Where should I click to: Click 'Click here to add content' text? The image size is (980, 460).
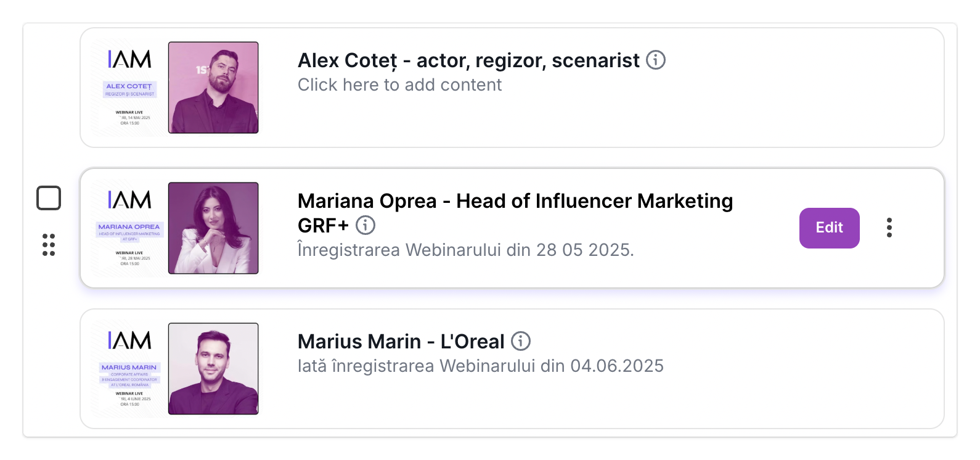(x=399, y=85)
